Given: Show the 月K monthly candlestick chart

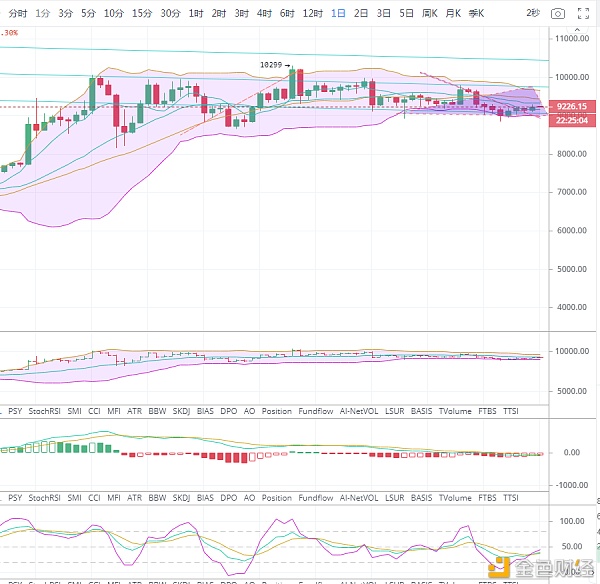Looking at the screenshot, I should (x=453, y=13).
